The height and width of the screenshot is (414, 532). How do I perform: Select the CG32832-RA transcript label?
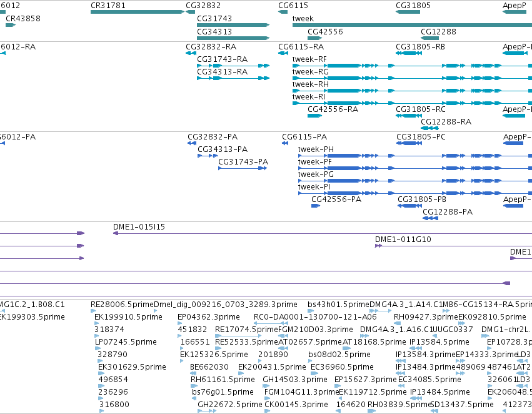tap(211, 46)
